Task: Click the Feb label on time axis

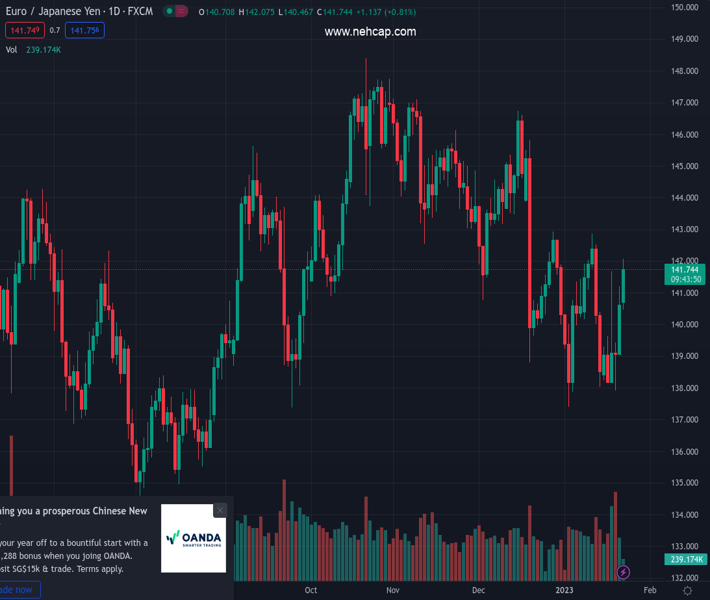Action: tap(649, 591)
